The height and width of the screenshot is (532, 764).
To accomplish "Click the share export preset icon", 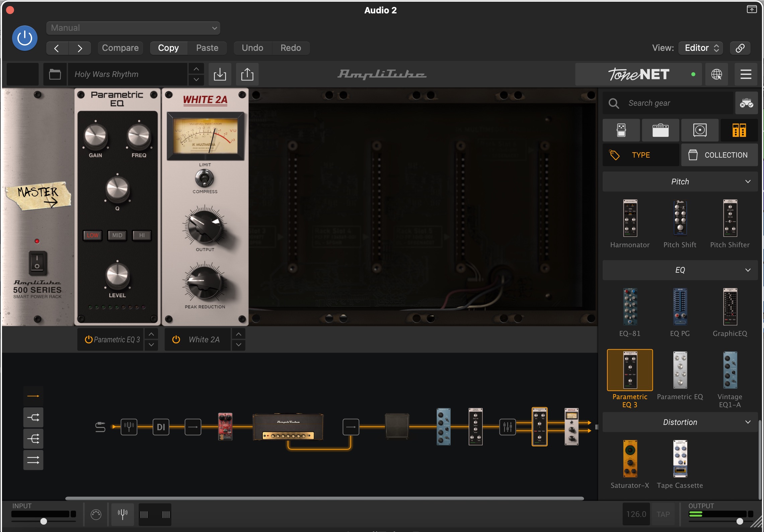I will (247, 74).
